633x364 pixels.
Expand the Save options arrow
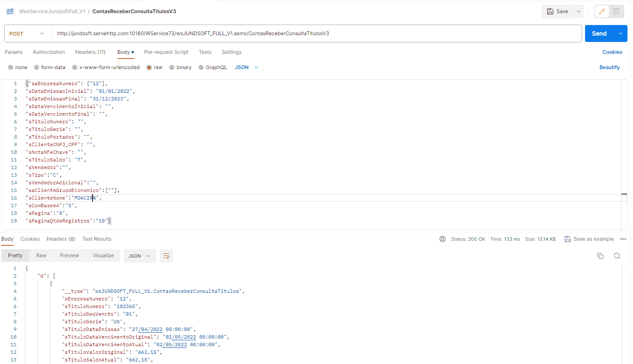click(x=578, y=11)
